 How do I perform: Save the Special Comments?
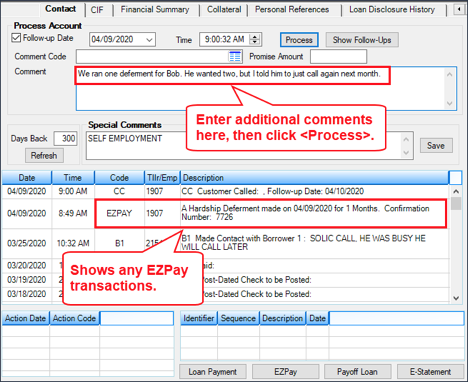(436, 146)
